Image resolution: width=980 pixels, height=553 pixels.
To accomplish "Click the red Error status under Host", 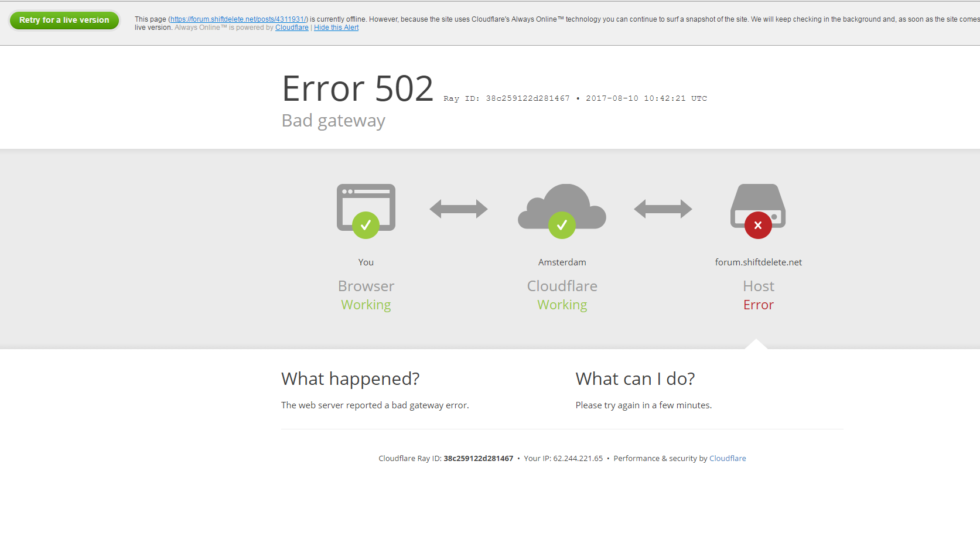I will tap(759, 305).
